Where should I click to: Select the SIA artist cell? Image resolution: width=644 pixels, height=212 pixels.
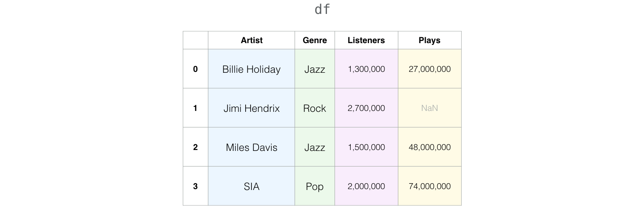click(x=251, y=186)
